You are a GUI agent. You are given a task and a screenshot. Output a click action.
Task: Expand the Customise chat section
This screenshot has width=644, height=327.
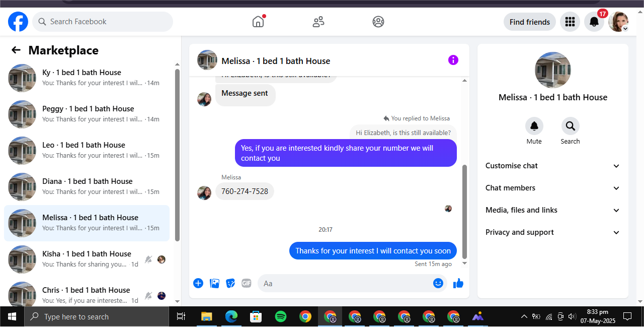point(552,166)
